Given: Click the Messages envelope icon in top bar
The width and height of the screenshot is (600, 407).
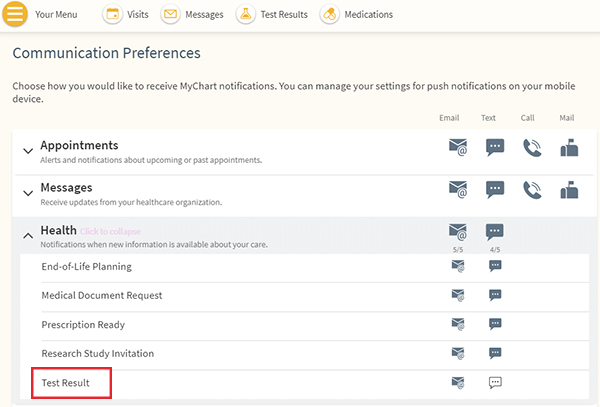Looking at the screenshot, I should (x=170, y=15).
